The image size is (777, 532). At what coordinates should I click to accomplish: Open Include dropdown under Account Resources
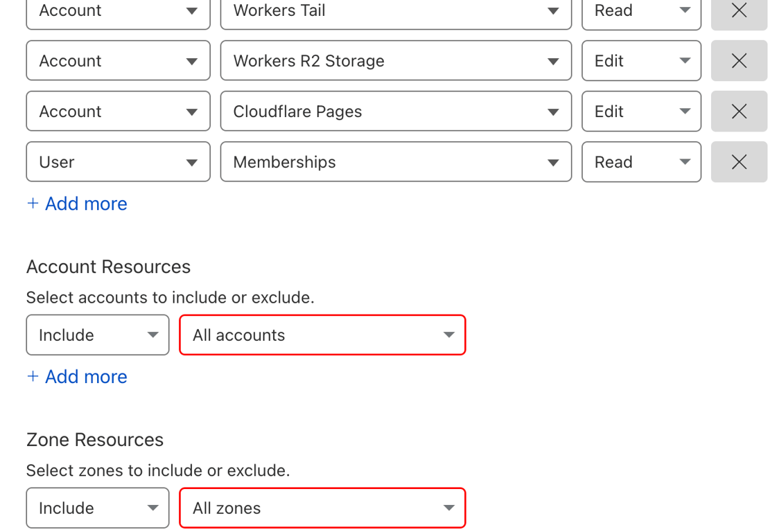[98, 335]
